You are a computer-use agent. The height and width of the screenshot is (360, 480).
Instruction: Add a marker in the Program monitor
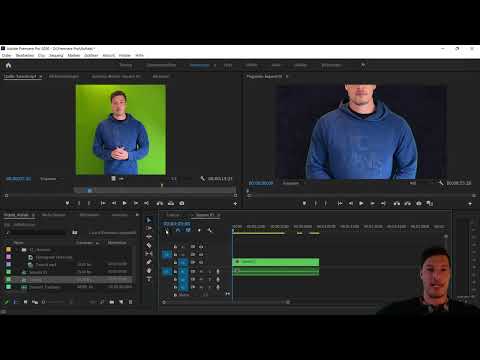click(304, 203)
